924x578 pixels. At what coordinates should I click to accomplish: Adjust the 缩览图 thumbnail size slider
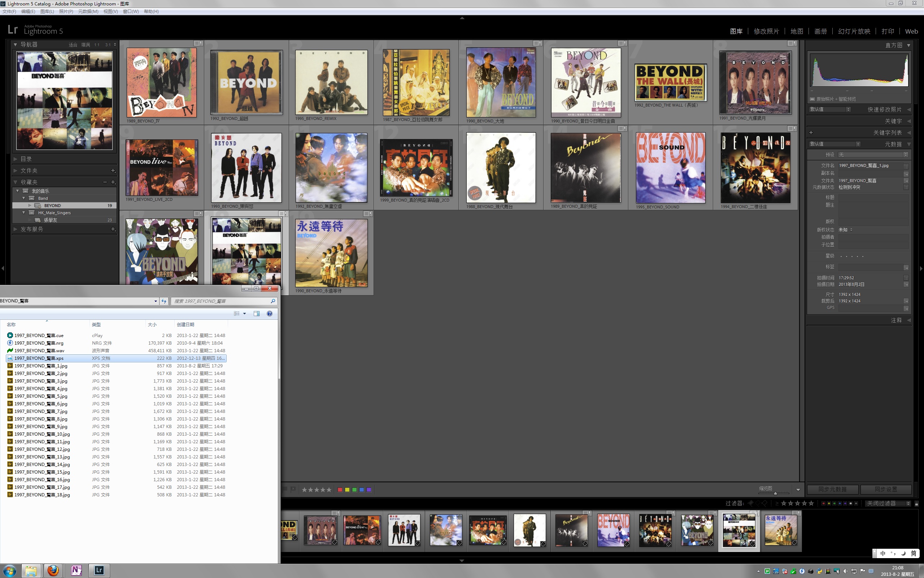775,493
